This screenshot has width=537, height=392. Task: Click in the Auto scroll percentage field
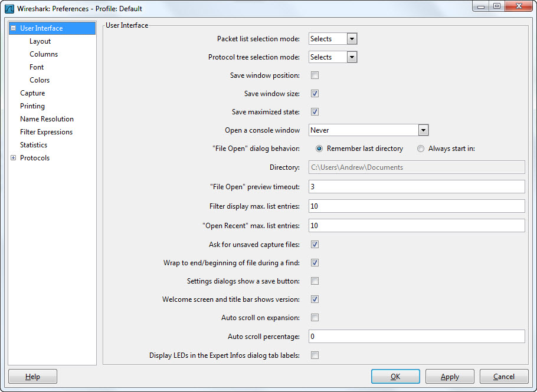tap(417, 337)
